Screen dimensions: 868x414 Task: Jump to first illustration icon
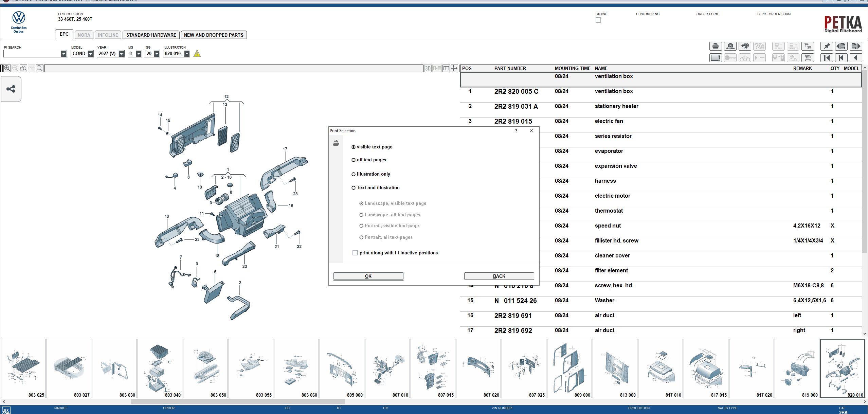pyautogui.click(x=826, y=58)
